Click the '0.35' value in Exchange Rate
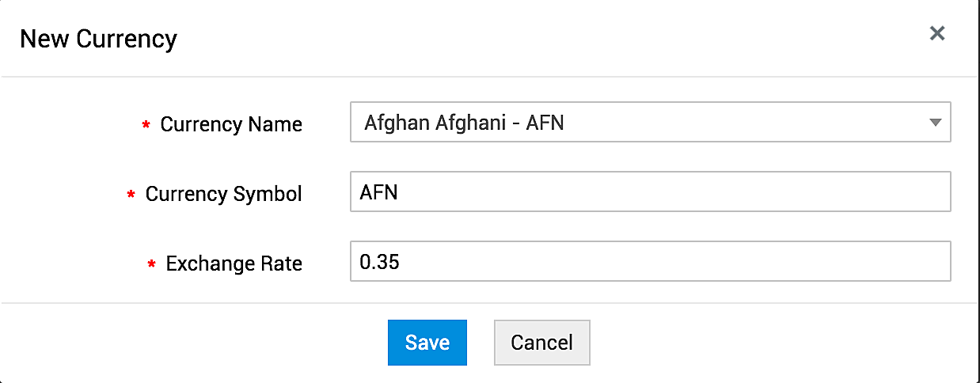This screenshot has height=383, width=980. tap(379, 262)
